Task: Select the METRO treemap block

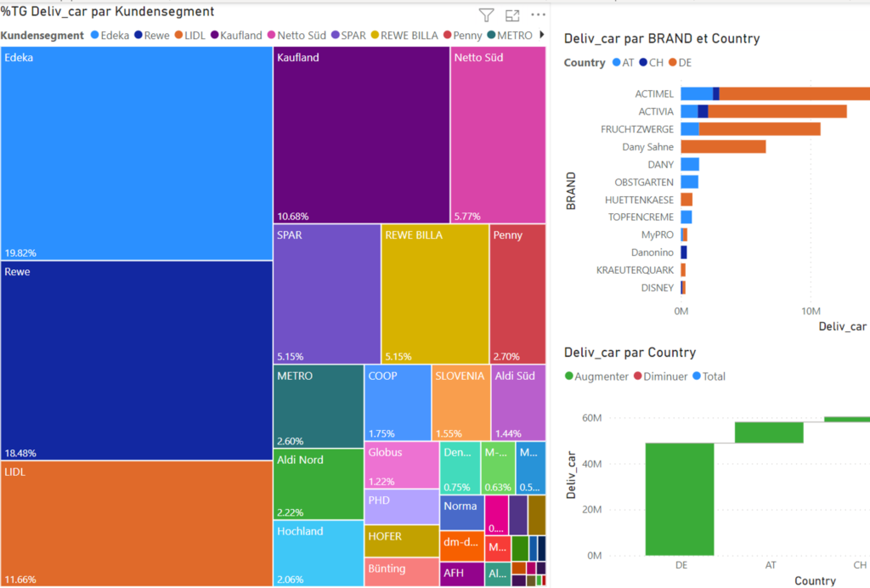Action: 319,407
